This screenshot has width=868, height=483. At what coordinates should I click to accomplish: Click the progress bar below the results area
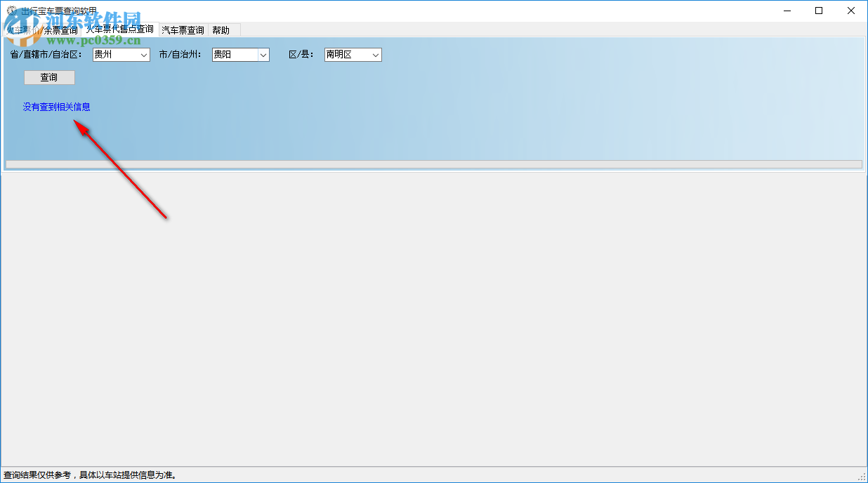434,164
